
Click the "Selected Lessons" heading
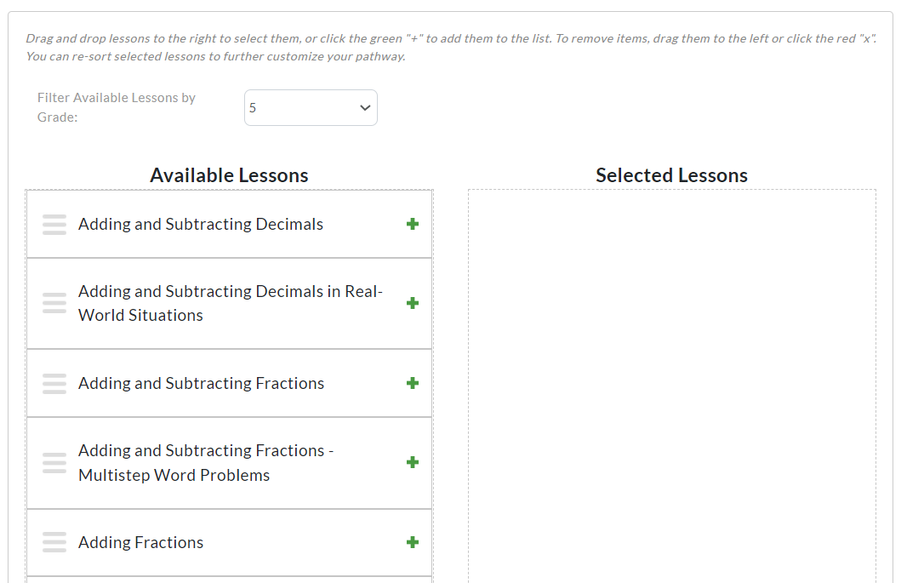(x=671, y=174)
